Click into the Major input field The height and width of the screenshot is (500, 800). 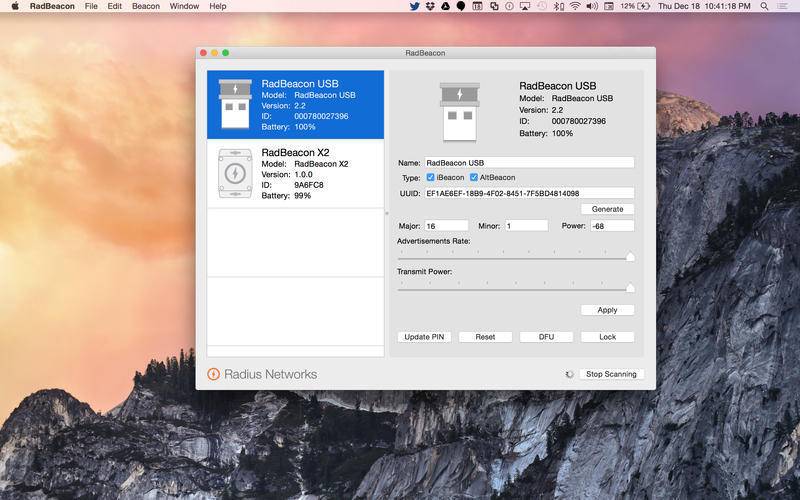(x=446, y=226)
